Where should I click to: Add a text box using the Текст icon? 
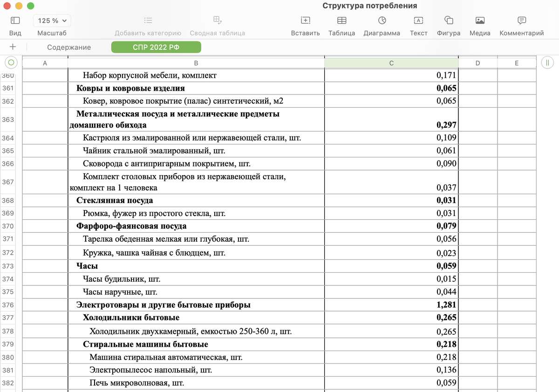pos(418,20)
